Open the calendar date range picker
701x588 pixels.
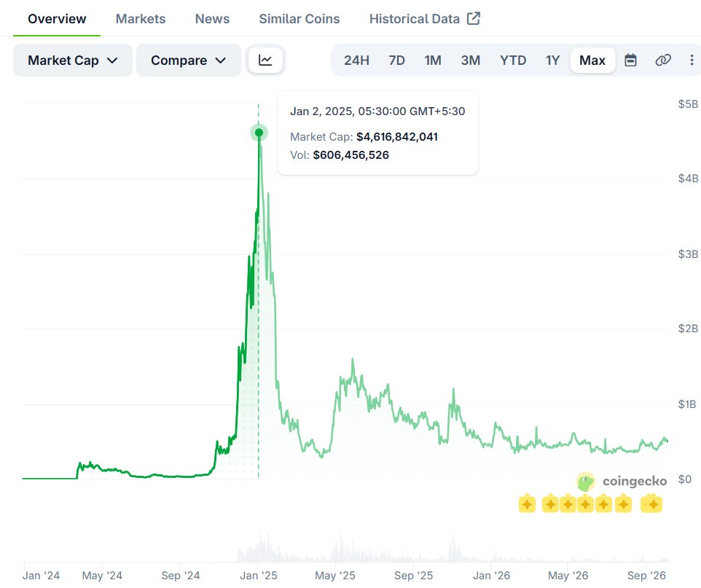[x=630, y=60]
